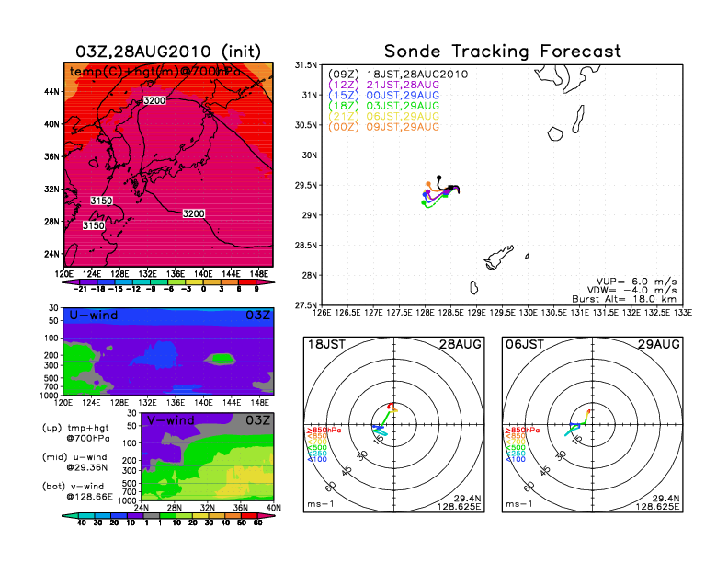The image size is (728, 563).
Task: Click the gray -1 to 1 wind colorbar swatch
Action: click(x=151, y=515)
